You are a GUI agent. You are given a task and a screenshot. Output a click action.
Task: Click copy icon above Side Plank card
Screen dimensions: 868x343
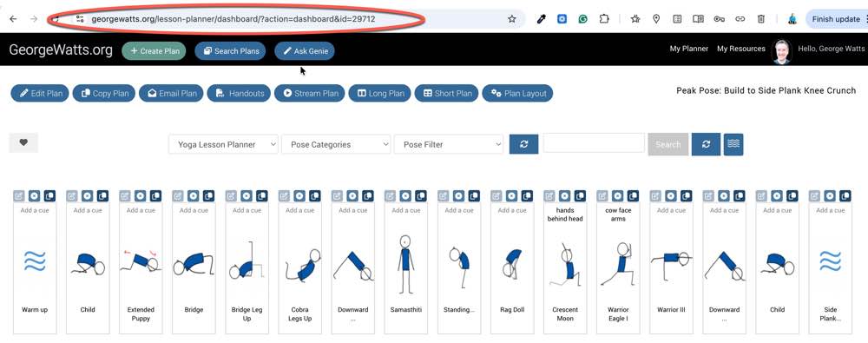click(x=845, y=195)
